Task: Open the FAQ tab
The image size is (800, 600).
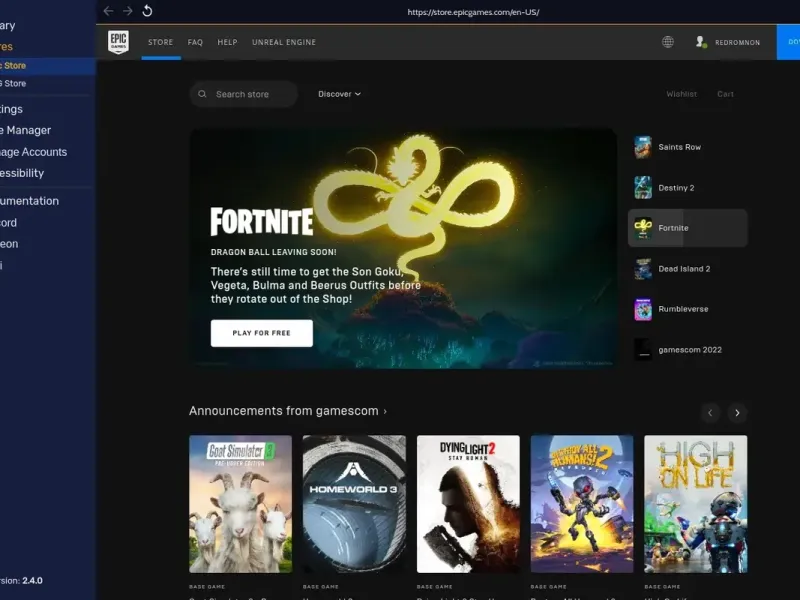Action: [195, 42]
